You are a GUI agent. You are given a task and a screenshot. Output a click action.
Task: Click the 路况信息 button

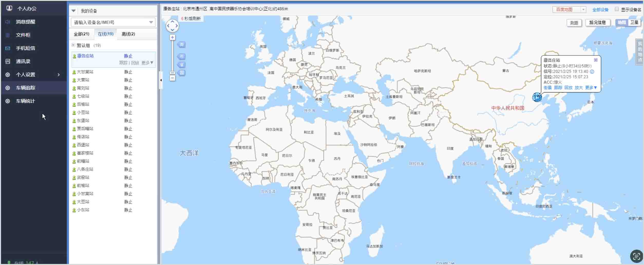coord(597,23)
